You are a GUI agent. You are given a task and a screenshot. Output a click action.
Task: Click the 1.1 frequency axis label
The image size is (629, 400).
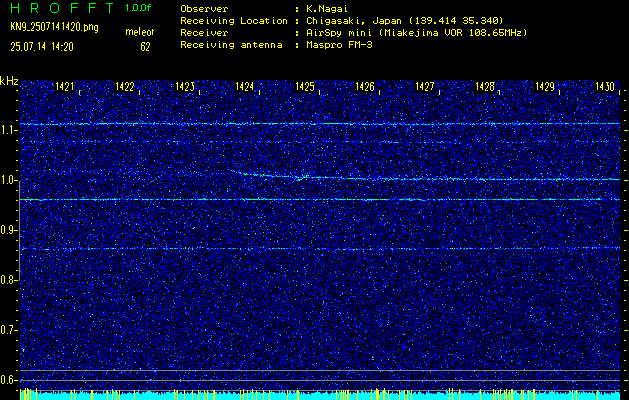[8, 130]
